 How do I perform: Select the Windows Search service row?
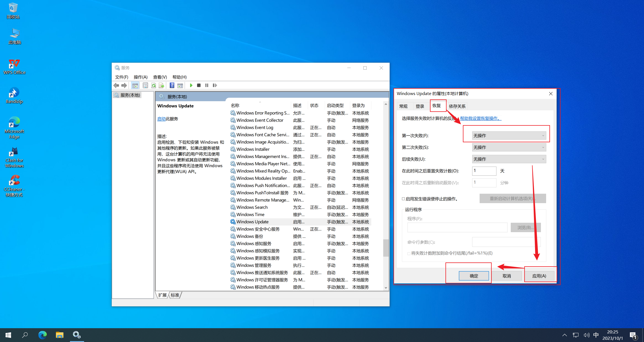coord(300,207)
